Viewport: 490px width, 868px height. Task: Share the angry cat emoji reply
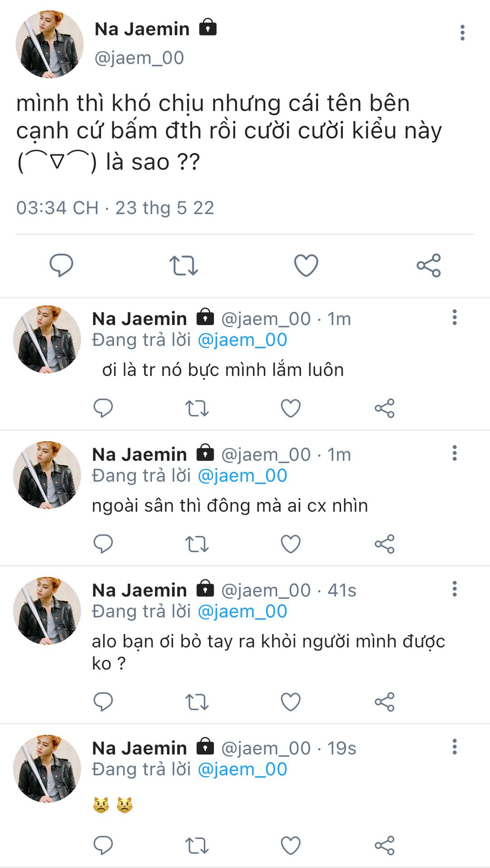click(x=385, y=845)
